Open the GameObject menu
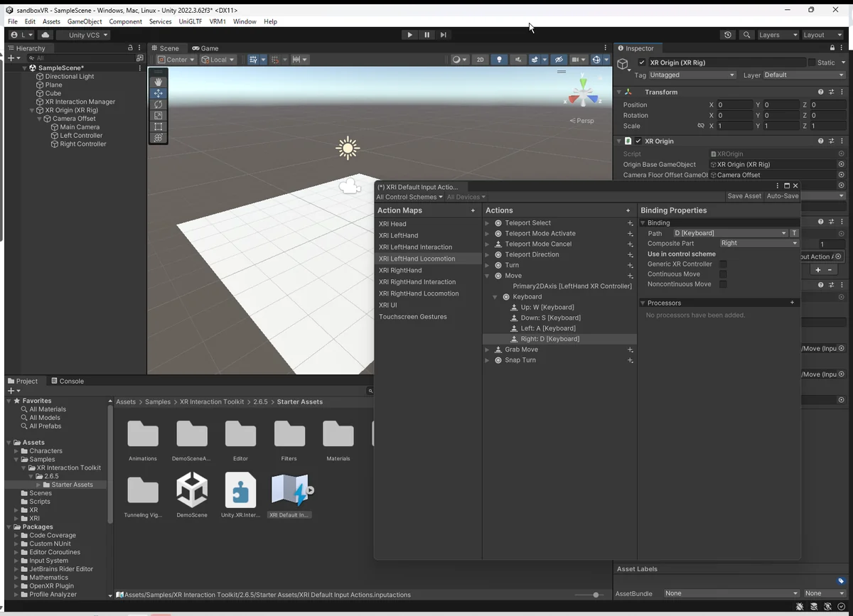Image resolution: width=853 pixels, height=616 pixels. (85, 21)
